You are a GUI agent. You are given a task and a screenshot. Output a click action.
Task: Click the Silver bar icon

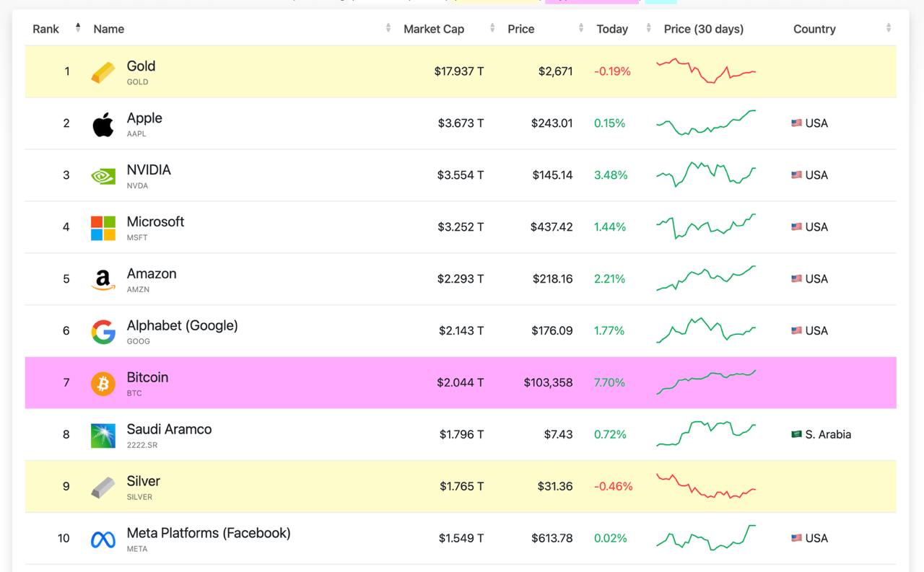[x=103, y=488]
